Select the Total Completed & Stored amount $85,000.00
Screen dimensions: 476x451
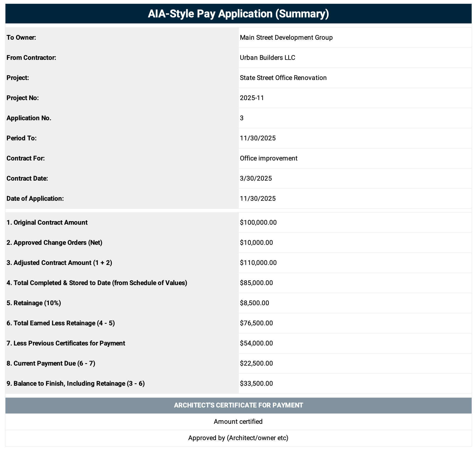pos(256,283)
